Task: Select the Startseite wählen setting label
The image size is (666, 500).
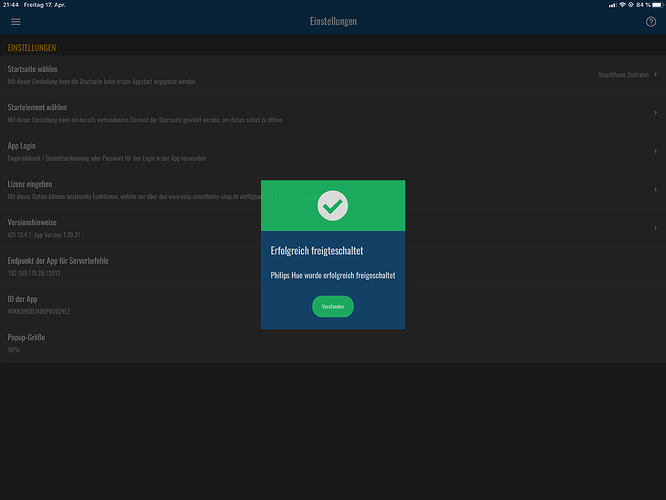Action: (33, 69)
